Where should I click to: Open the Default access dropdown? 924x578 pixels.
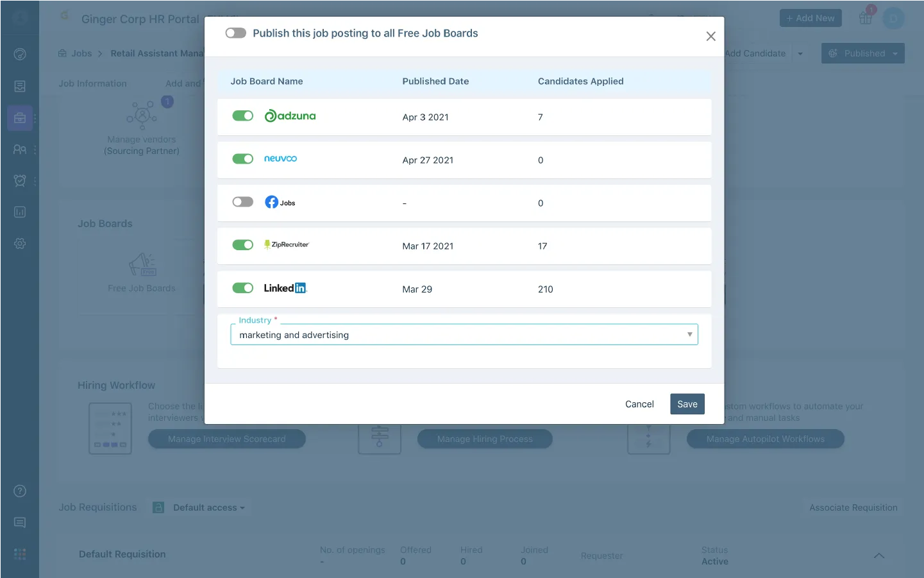(208, 507)
